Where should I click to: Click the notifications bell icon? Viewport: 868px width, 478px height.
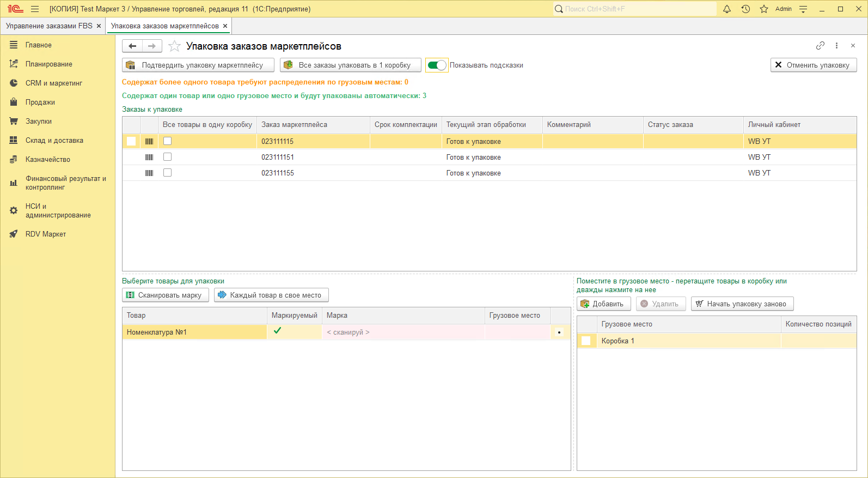(727, 9)
